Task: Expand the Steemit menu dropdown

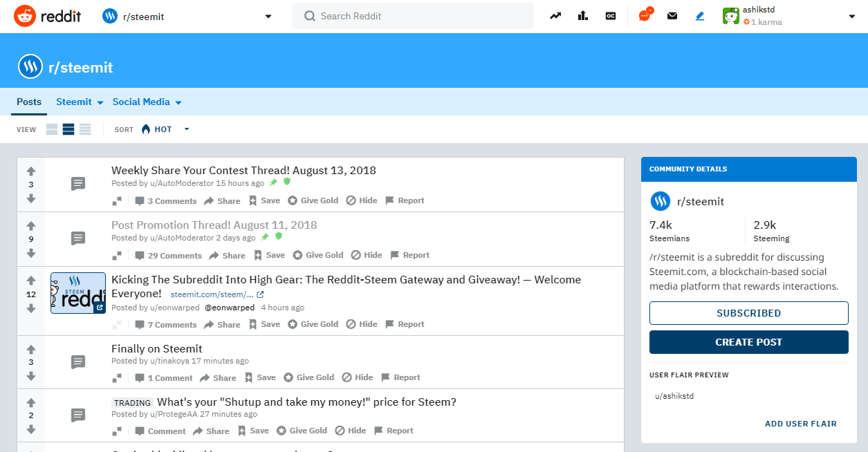Action: pos(80,102)
